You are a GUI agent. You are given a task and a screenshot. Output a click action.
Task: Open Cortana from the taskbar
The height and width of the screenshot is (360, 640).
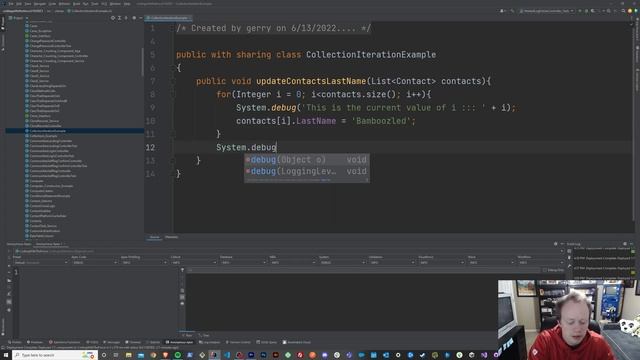[x=104, y=355]
